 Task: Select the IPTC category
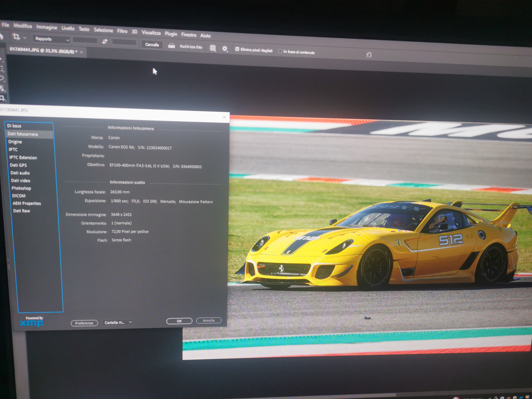pos(13,149)
